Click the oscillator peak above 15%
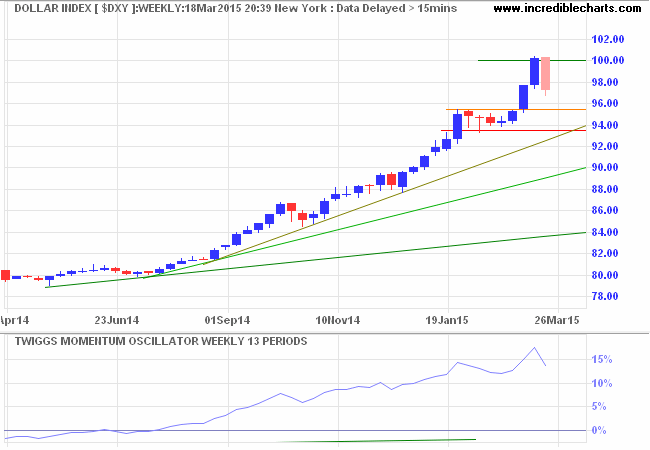 click(534, 348)
